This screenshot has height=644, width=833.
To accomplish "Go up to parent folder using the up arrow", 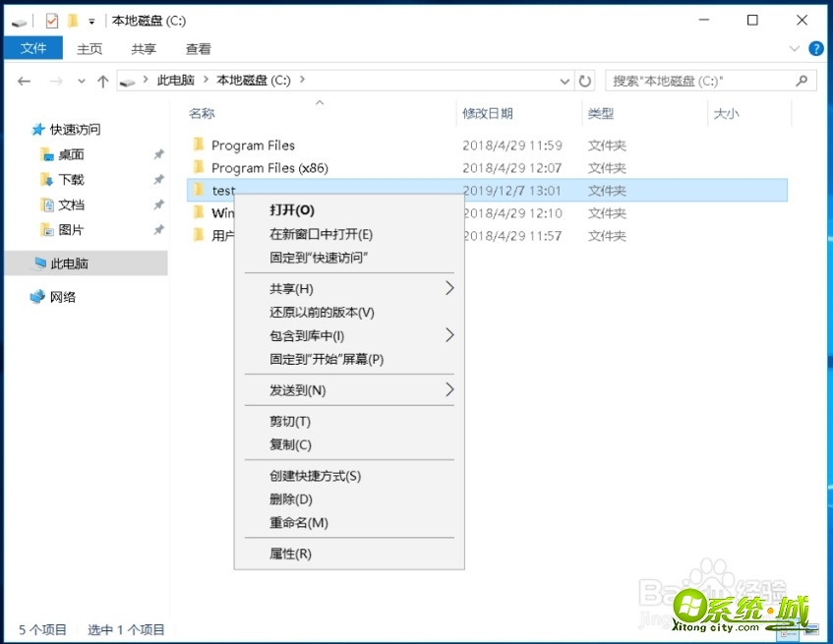I will 103,81.
